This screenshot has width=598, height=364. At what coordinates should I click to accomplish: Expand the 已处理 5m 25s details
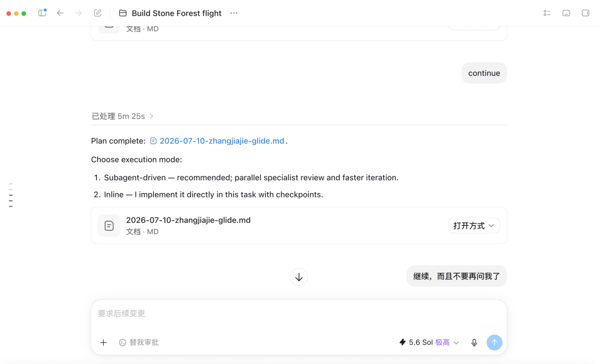[x=122, y=116]
